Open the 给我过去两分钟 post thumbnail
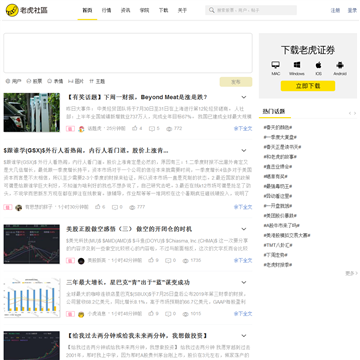Screen dimensions: 360x360 click(32, 345)
